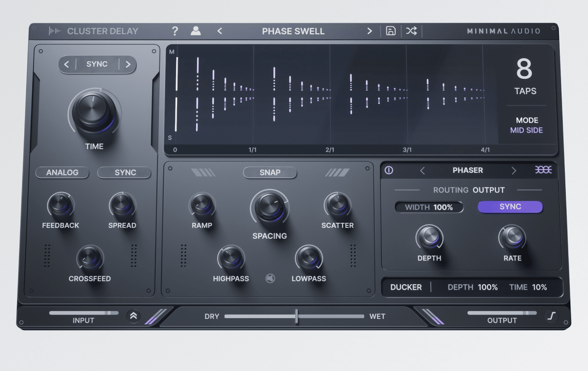
Task: Toggle the Phaser effect power icon
Action: pyautogui.click(x=389, y=170)
